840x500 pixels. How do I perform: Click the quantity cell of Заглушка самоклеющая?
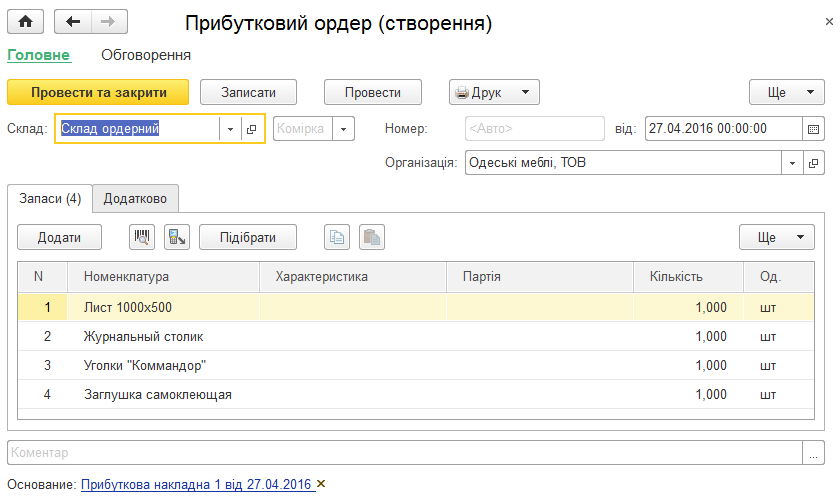tap(688, 394)
